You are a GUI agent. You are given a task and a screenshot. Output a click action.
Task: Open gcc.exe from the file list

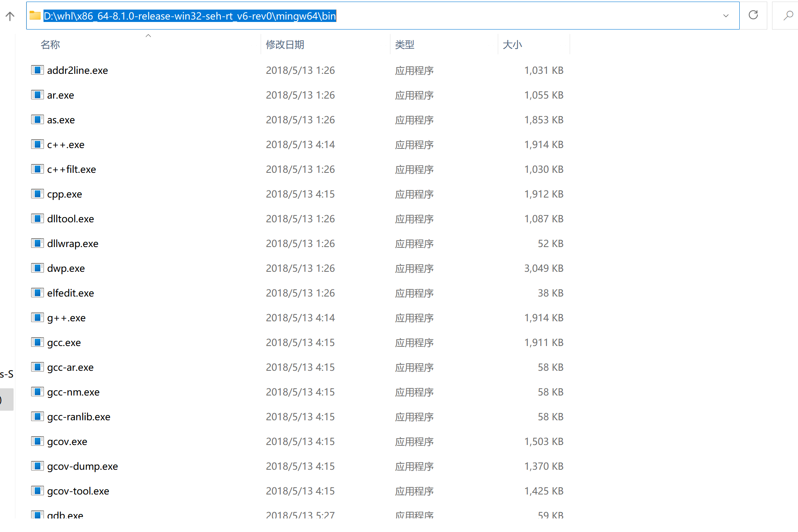[x=64, y=342]
